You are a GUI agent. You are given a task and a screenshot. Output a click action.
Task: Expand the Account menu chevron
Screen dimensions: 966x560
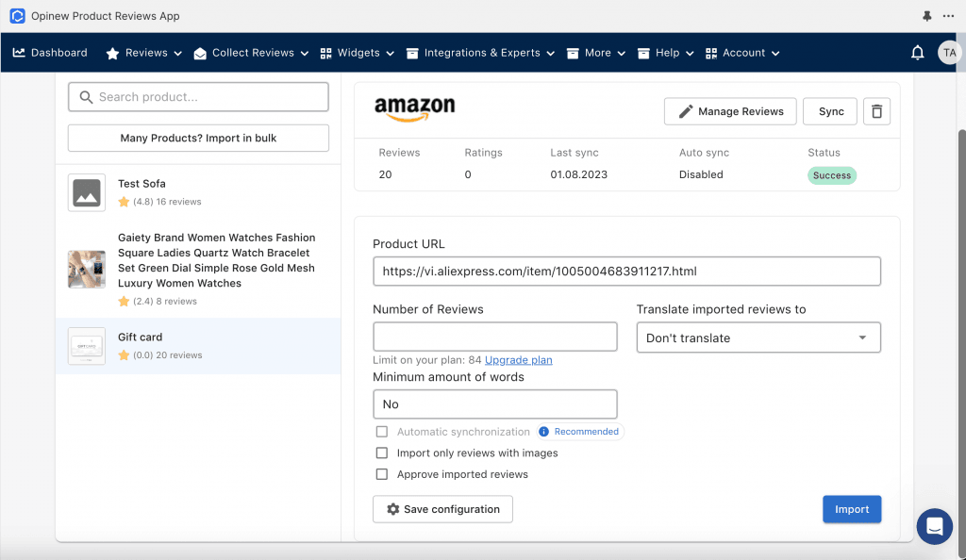click(775, 54)
